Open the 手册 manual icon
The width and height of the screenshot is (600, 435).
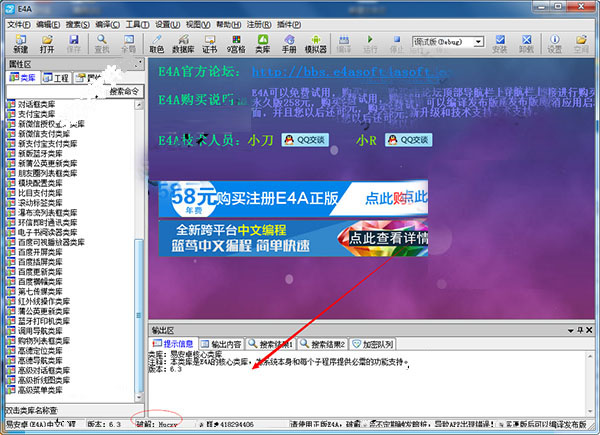[x=289, y=44]
